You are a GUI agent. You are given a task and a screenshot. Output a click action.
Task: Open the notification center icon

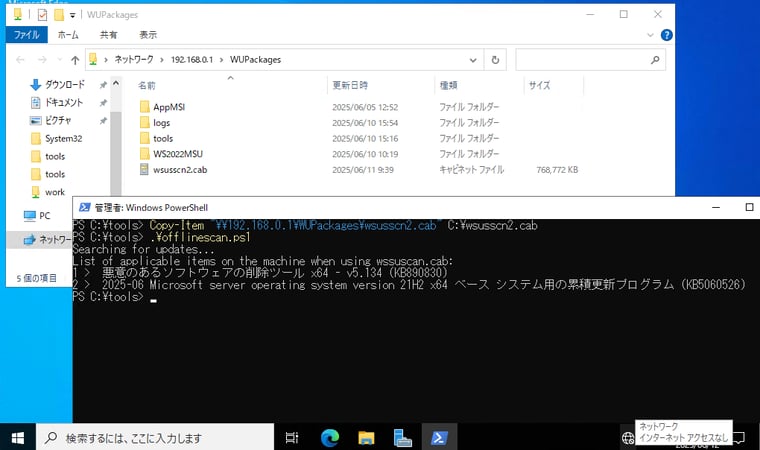(x=739, y=438)
